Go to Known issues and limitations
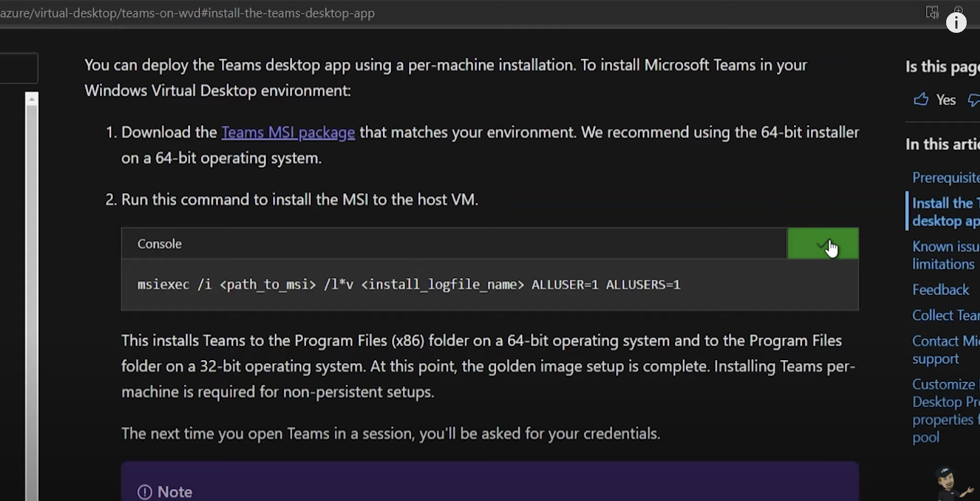Screen dimensions: 980x501 coord(945,255)
